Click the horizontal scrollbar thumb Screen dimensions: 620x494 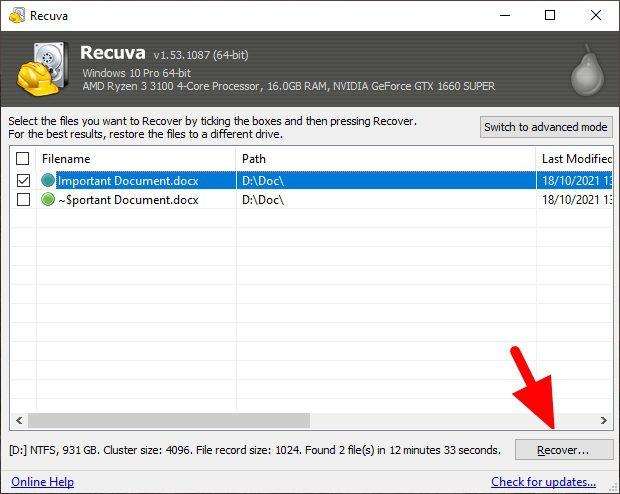(169, 420)
